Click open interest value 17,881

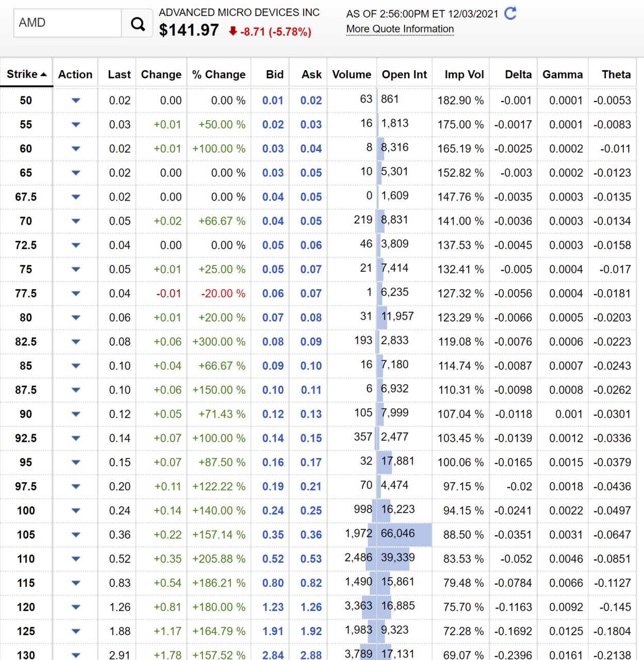(x=398, y=461)
